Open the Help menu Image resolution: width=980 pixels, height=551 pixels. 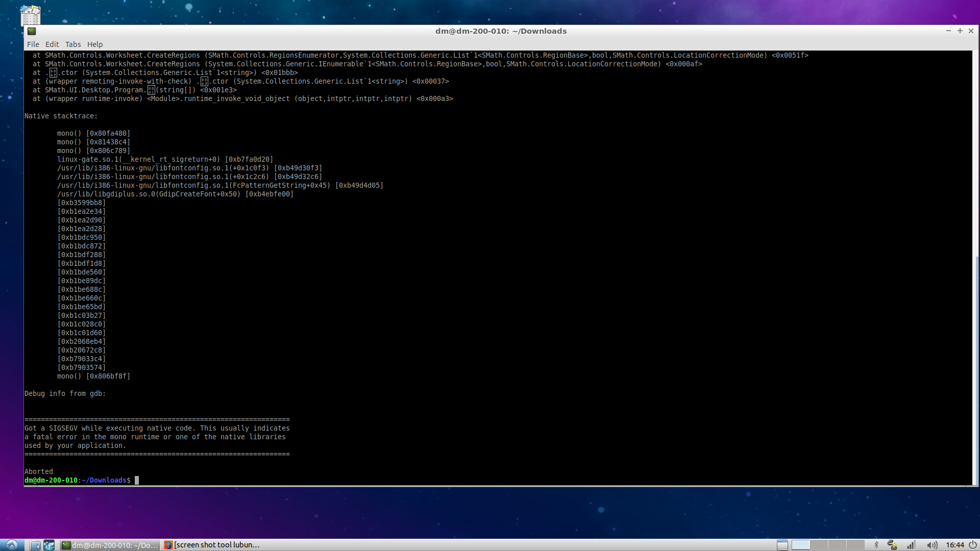coord(95,44)
